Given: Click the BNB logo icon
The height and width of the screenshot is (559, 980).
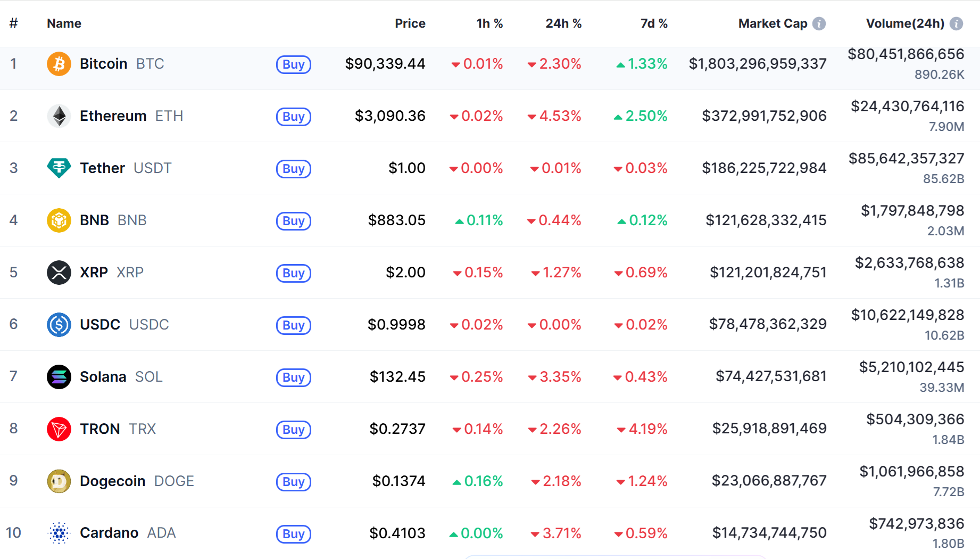Looking at the screenshot, I should (59, 220).
